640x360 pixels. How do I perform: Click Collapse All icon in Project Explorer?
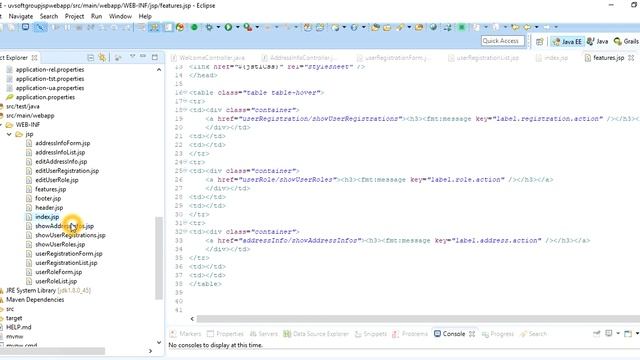click(91, 58)
